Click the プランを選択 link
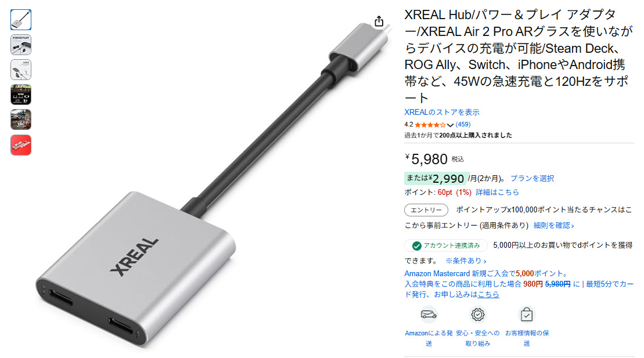This screenshot has width=644, height=358. [x=532, y=178]
